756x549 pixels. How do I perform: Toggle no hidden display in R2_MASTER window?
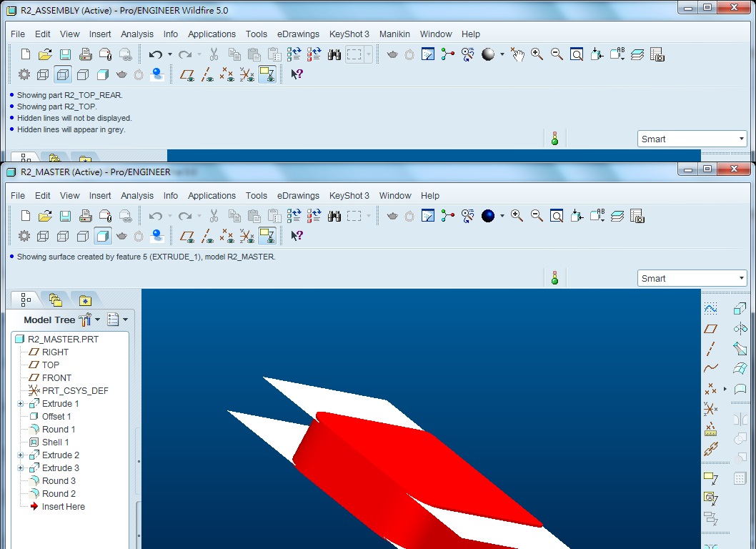point(83,236)
